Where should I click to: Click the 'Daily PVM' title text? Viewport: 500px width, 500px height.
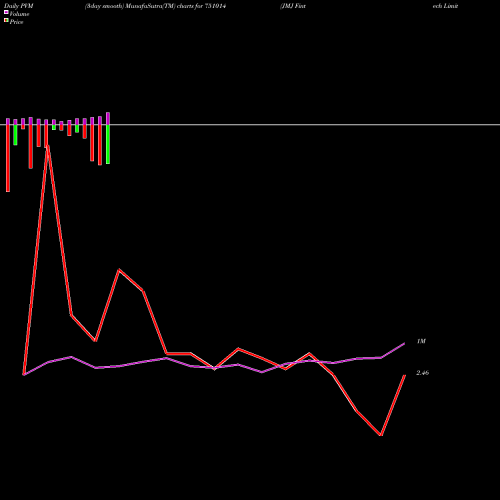(19, 6)
